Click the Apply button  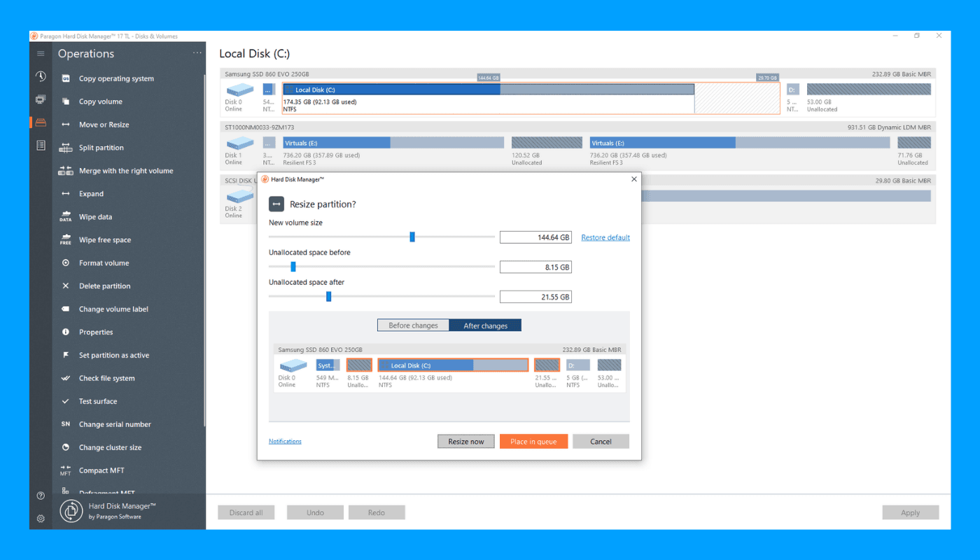(910, 512)
